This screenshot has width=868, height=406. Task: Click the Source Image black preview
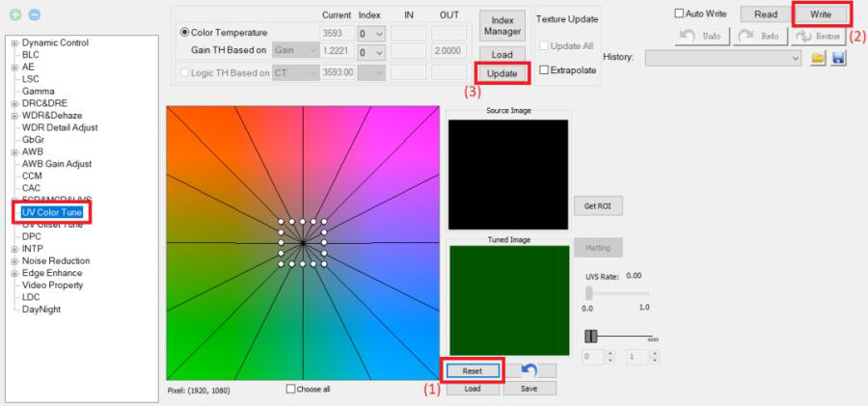(x=508, y=175)
